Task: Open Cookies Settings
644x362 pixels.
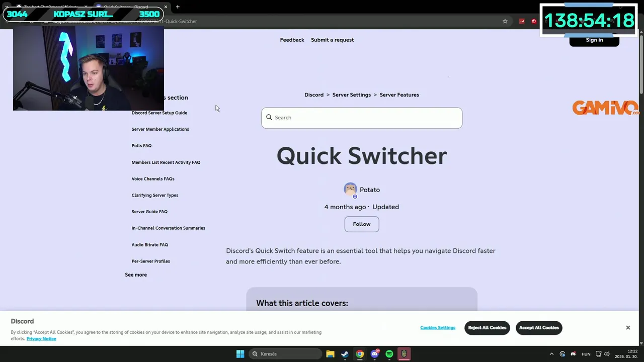Action: coord(438,328)
